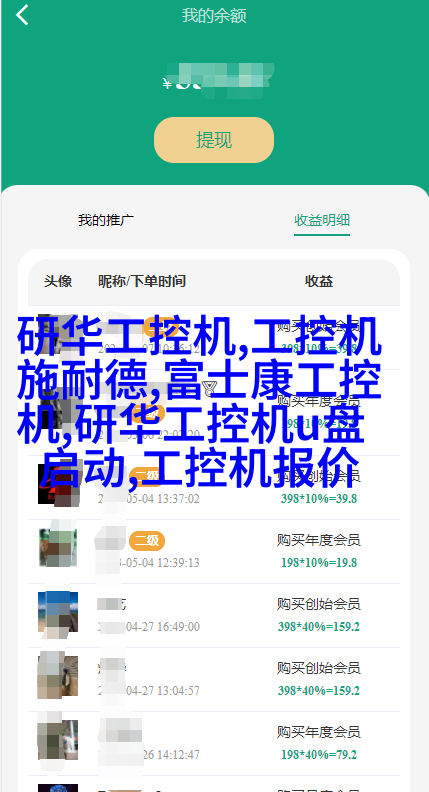Click the 昵称/下单时间 column header
Viewport: 429px width, 792px height.
point(141,281)
